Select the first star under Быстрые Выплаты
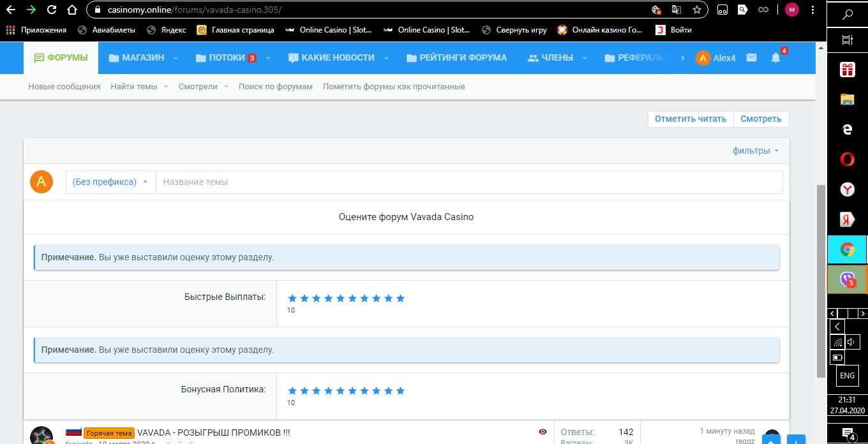The image size is (868, 444). coord(292,298)
